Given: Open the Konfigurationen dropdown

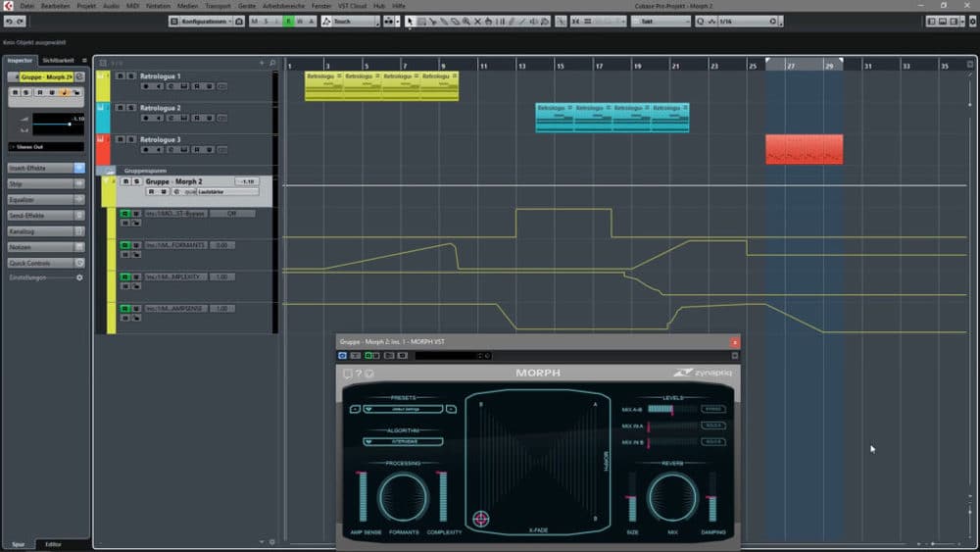Looking at the screenshot, I should tap(206, 22).
